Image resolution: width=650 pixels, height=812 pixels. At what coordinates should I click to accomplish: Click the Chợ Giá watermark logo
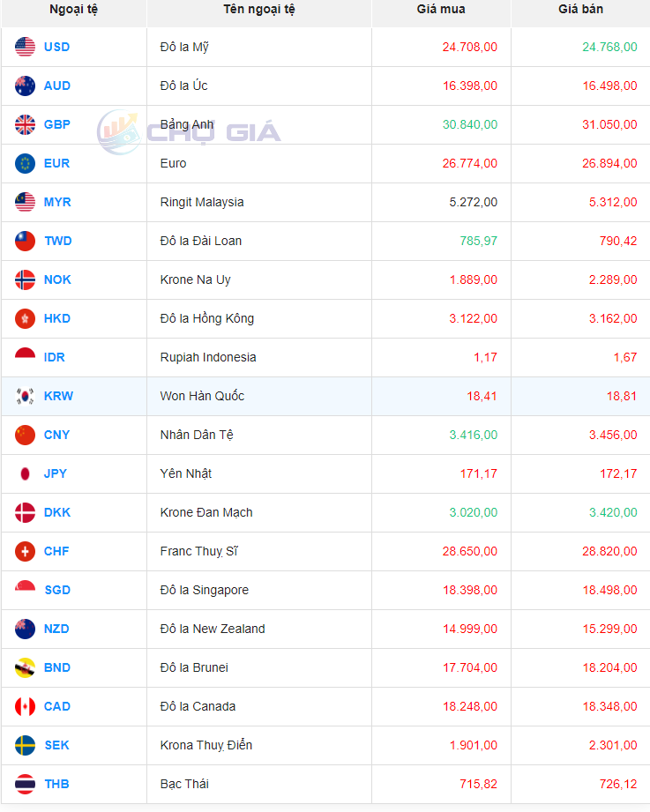(189, 131)
